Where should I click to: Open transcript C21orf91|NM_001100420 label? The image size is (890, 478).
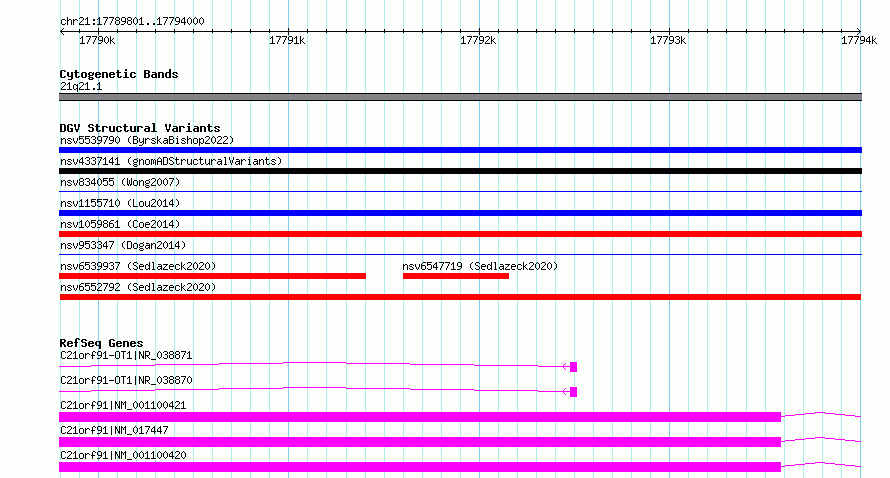(123, 455)
